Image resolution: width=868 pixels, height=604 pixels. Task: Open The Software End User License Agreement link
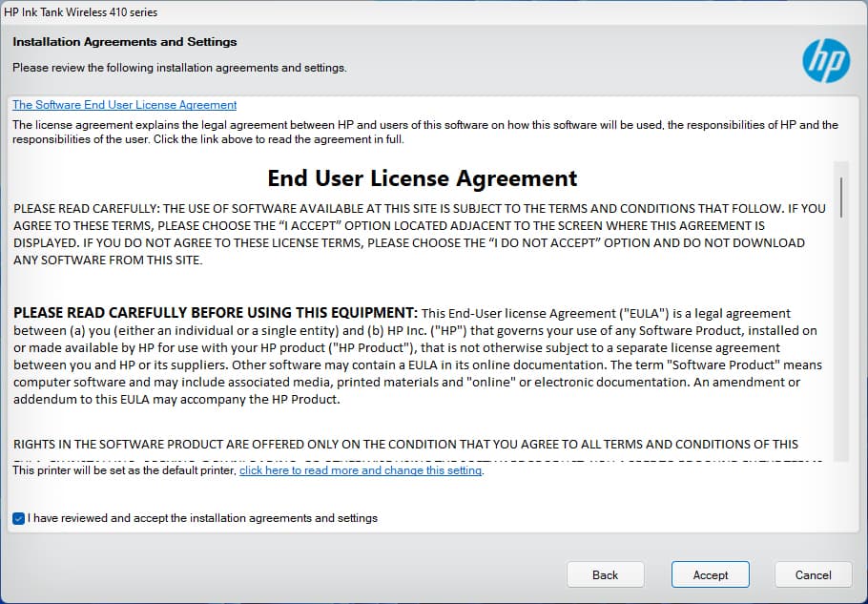coord(125,105)
